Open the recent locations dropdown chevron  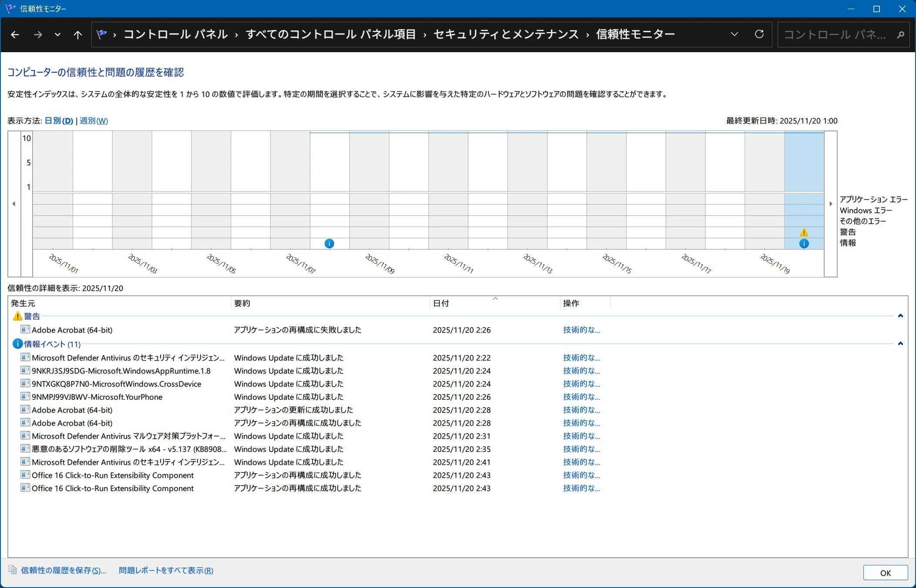tap(57, 35)
